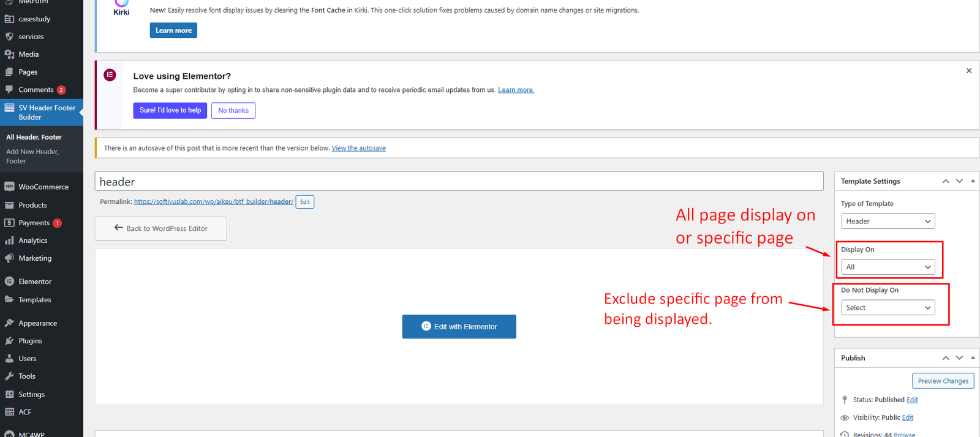Click the Comments speech bubble icon
980x437 pixels.
click(9, 89)
